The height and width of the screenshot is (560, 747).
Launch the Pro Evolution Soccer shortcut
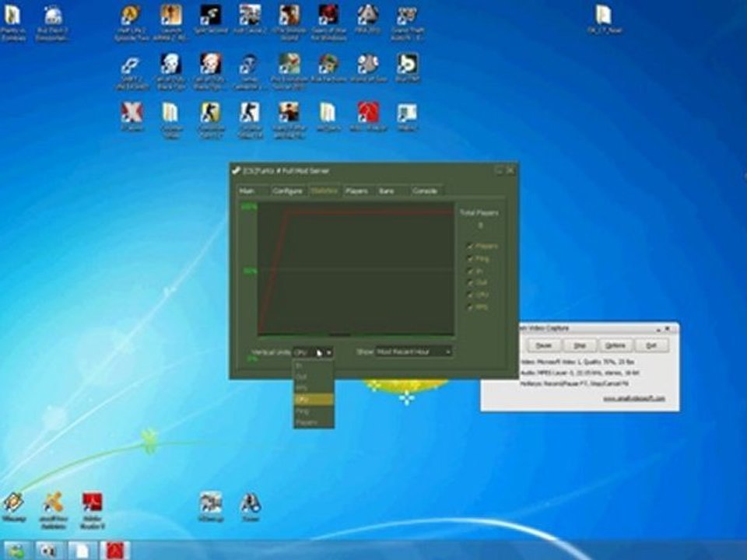point(289,71)
